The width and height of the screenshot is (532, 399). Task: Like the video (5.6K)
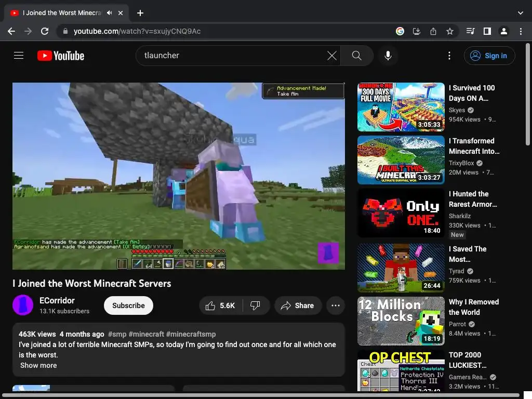[x=220, y=305]
